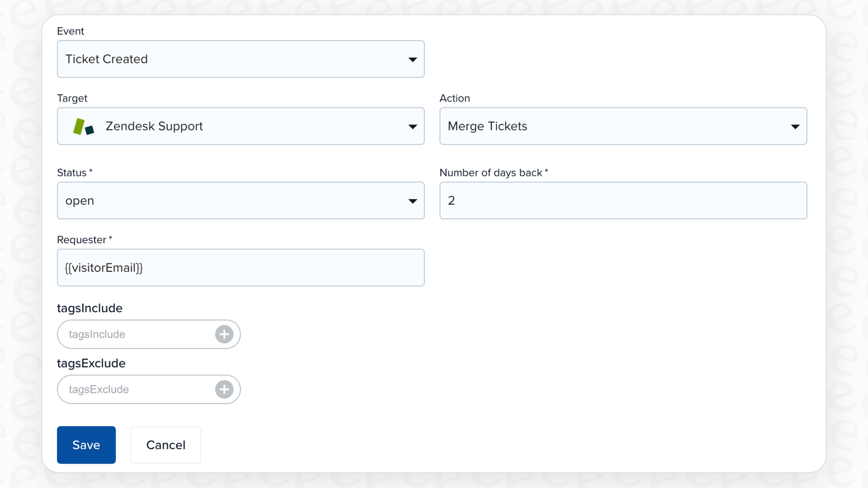This screenshot has width=868, height=488.
Task: Cancel the form changes
Action: pos(165,445)
